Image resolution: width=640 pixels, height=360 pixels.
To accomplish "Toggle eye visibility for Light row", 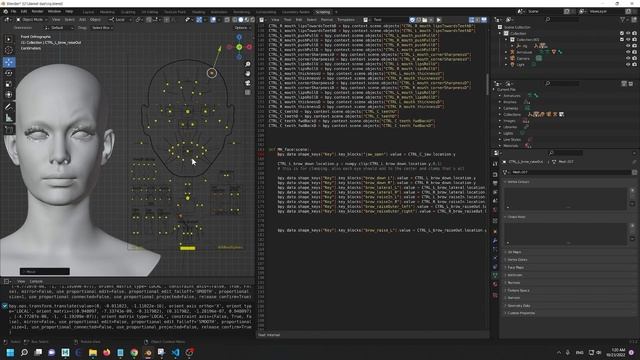I will (628, 64).
